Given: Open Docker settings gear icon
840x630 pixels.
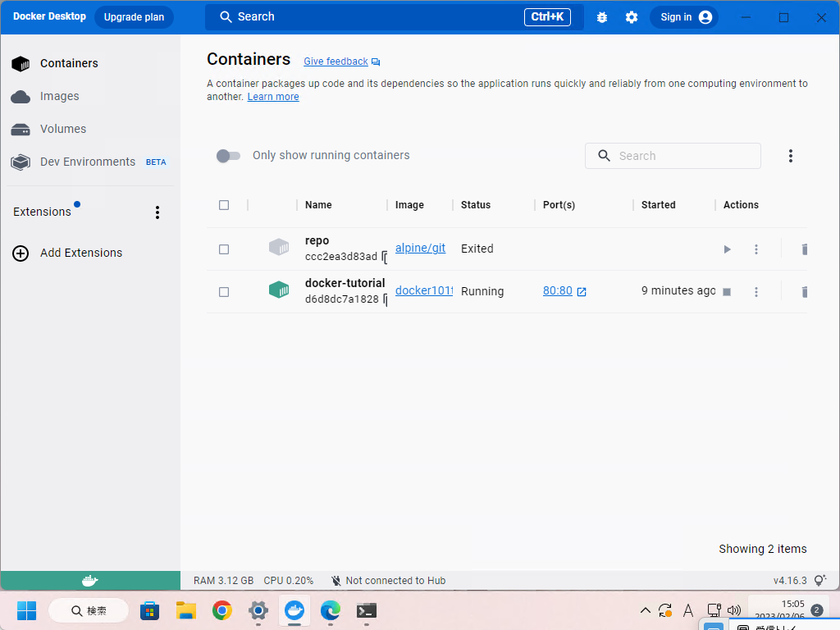Looking at the screenshot, I should point(632,17).
